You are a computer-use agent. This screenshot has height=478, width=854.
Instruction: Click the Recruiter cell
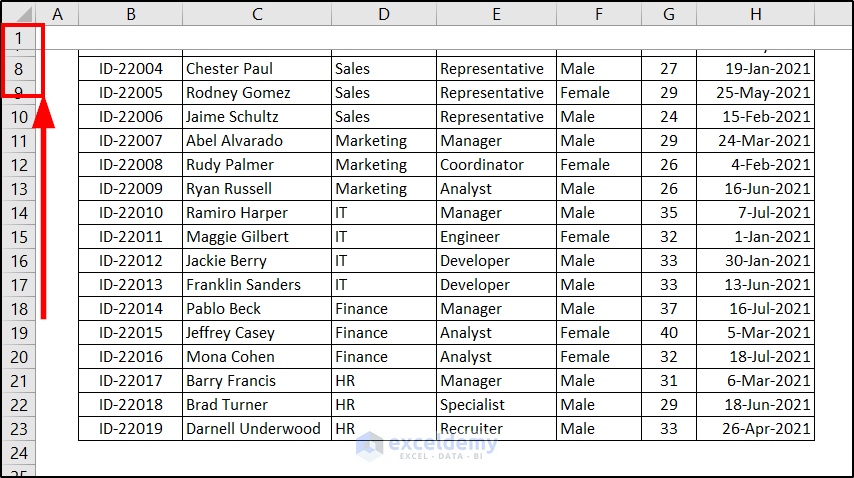coord(496,429)
